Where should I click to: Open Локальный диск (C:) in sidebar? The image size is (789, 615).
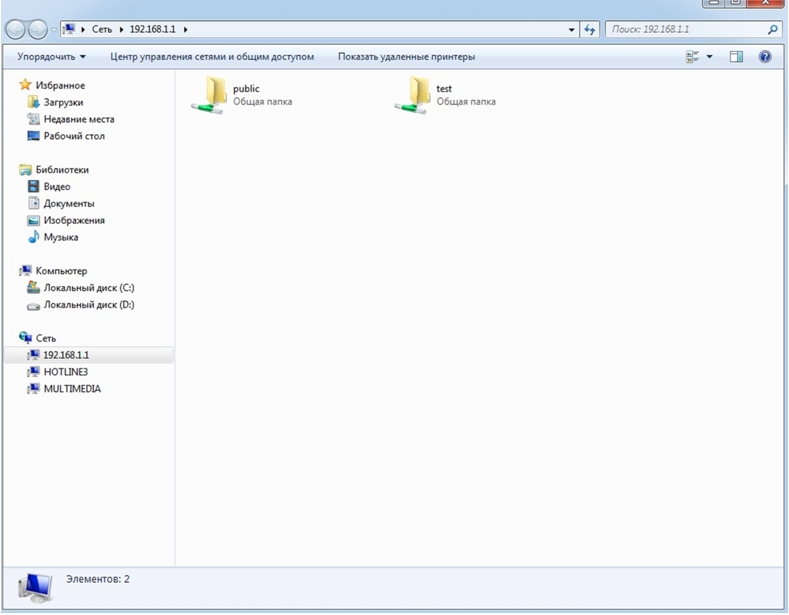pos(88,288)
